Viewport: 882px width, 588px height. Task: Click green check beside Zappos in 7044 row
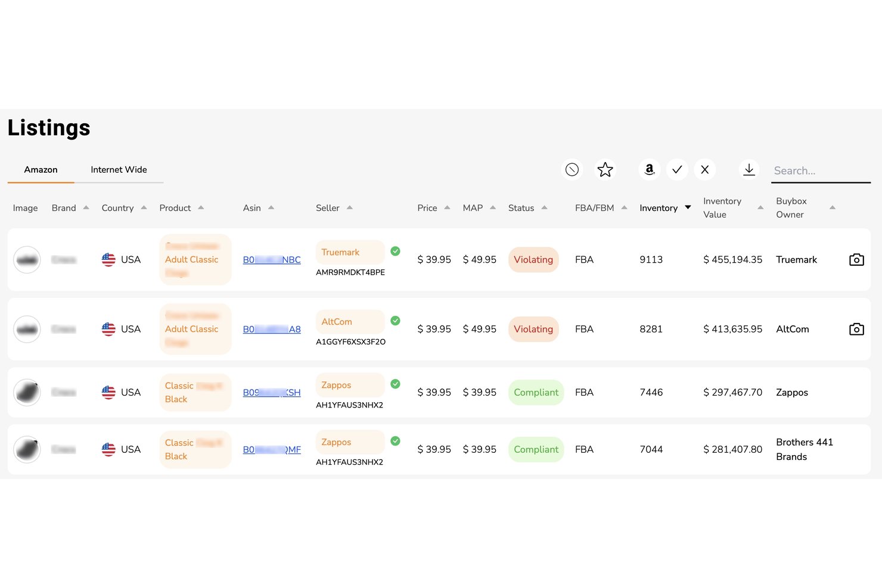pyautogui.click(x=395, y=441)
